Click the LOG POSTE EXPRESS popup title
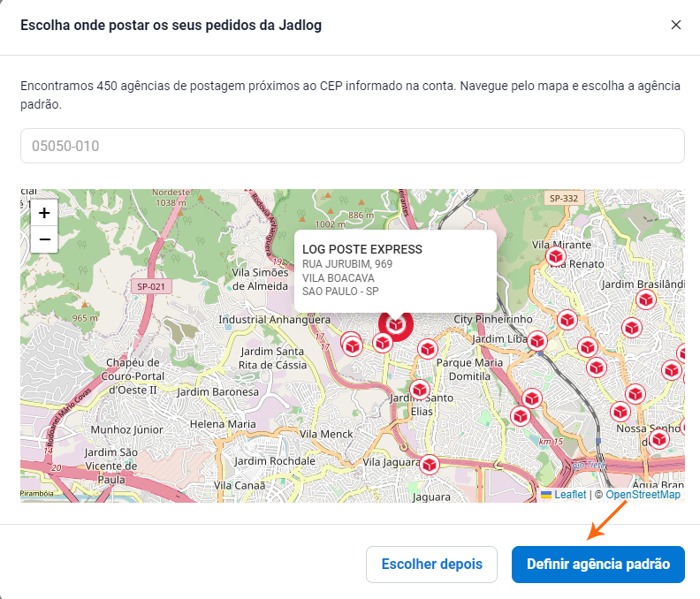 pyautogui.click(x=362, y=249)
